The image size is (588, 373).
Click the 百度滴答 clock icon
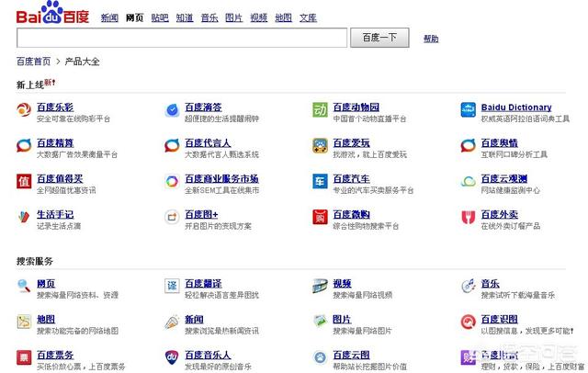[172, 110]
